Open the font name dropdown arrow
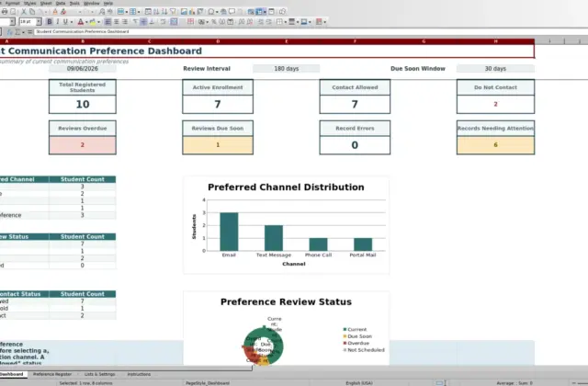 tap(12, 22)
